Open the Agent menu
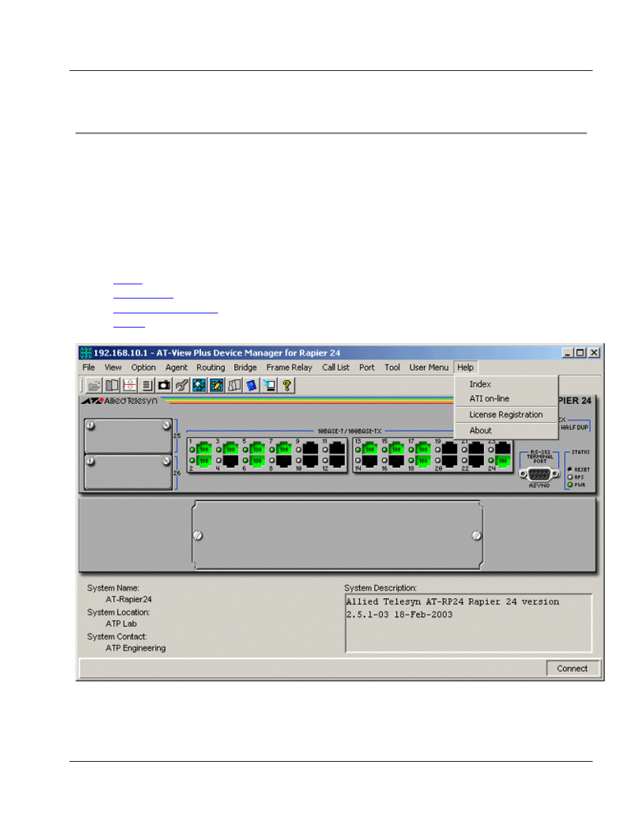The height and width of the screenshot is (834, 644). [176, 367]
